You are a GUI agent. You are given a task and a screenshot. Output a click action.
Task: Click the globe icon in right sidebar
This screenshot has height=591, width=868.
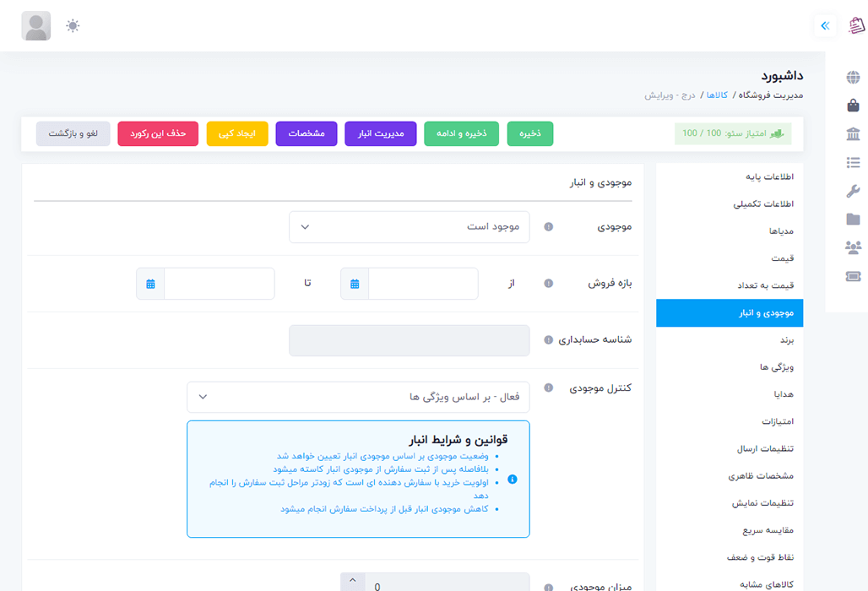pos(853,78)
